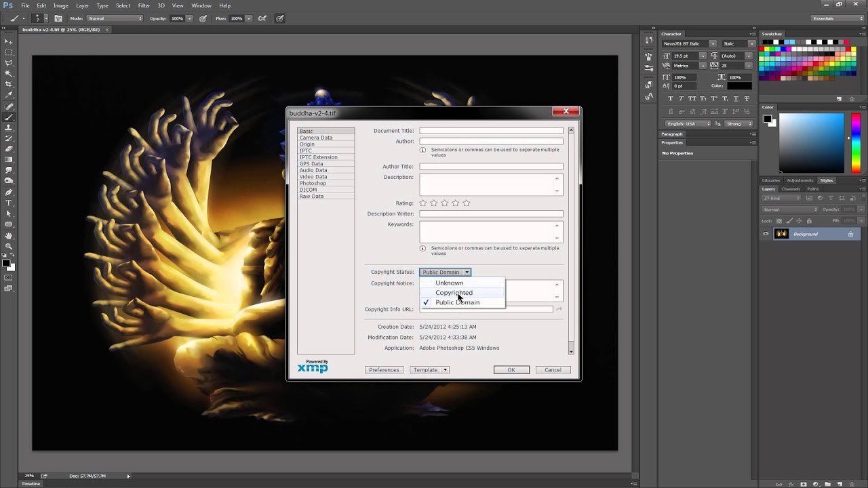Switch to Adjustments tab
The width and height of the screenshot is (868, 488).
click(x=800, y=180)
